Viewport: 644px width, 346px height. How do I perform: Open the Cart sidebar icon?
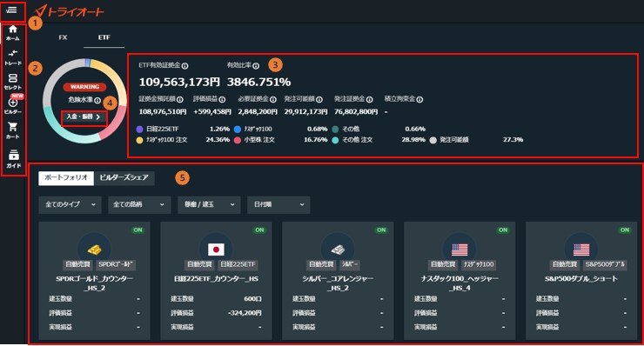[13, 130]
